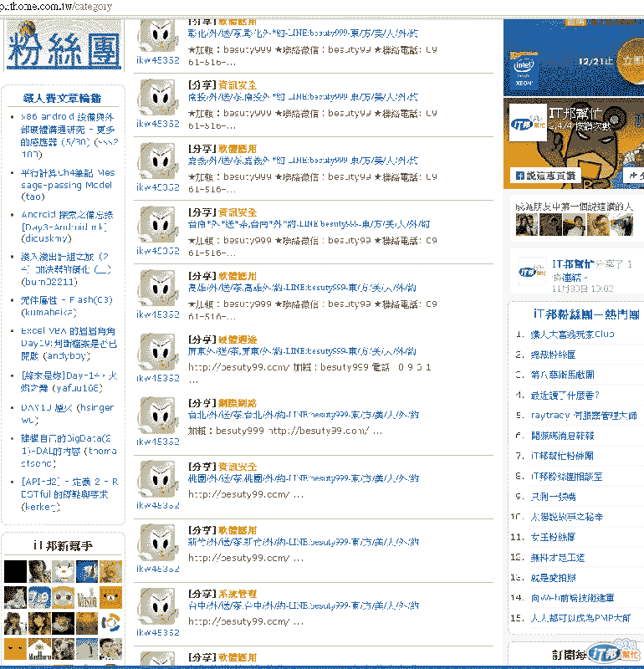Open the Excel VBA 的眉眉角角 Day19 article
The image size is (644, 669).
click(69, 343)
